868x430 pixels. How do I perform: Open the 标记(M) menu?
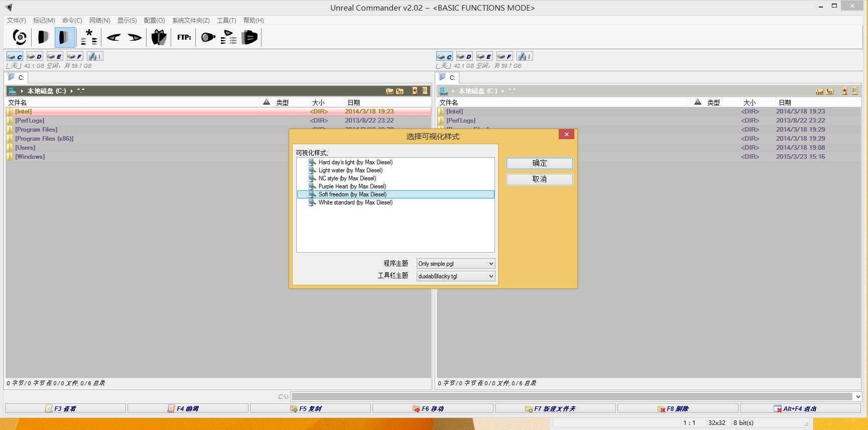tap(44, 21)
